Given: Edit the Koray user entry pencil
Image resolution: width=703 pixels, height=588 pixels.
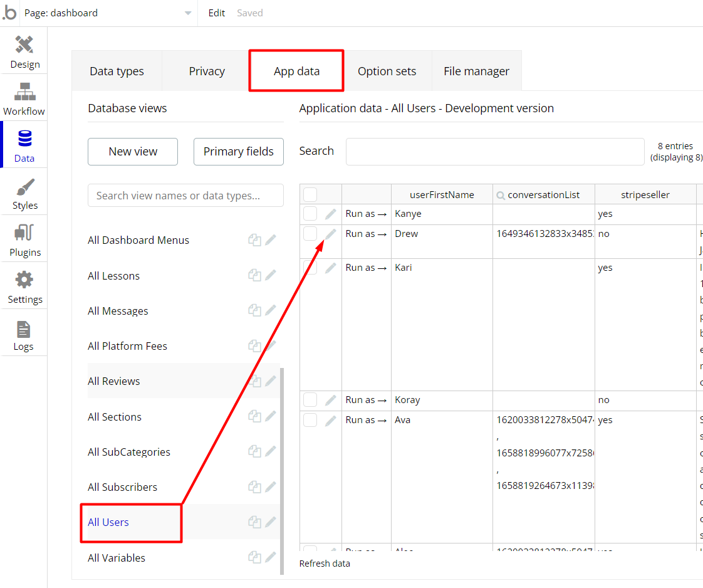Looking at the screenshot, I should [x=330, y=400].
